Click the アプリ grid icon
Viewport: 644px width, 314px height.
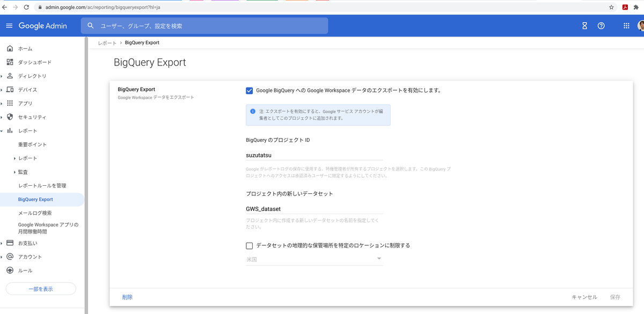click(10, 103)
